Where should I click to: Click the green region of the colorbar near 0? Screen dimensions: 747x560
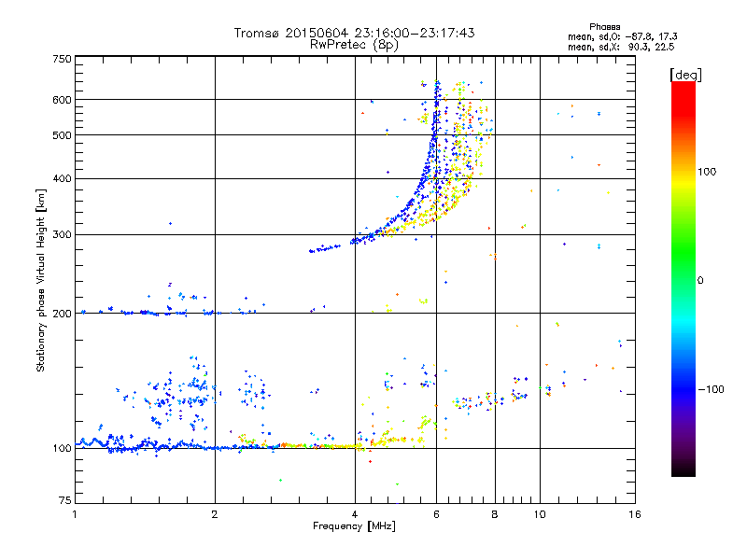tap(684, 267)
